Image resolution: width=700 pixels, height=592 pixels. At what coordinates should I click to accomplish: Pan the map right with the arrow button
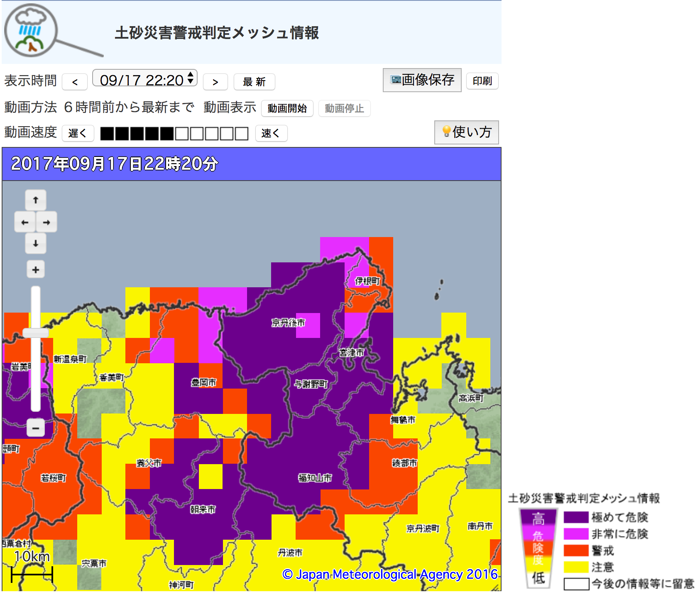[47, 222]
